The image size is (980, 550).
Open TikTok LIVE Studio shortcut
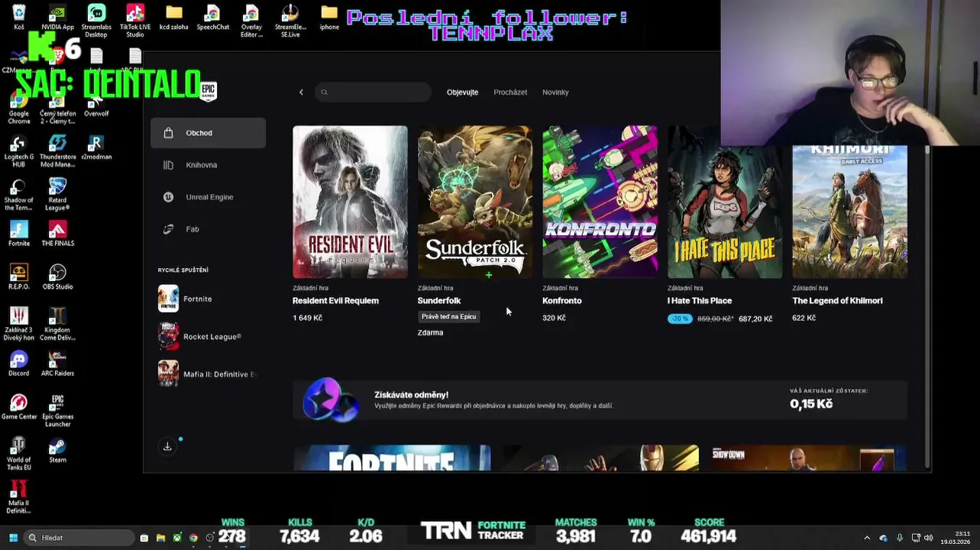click(135, 21)
